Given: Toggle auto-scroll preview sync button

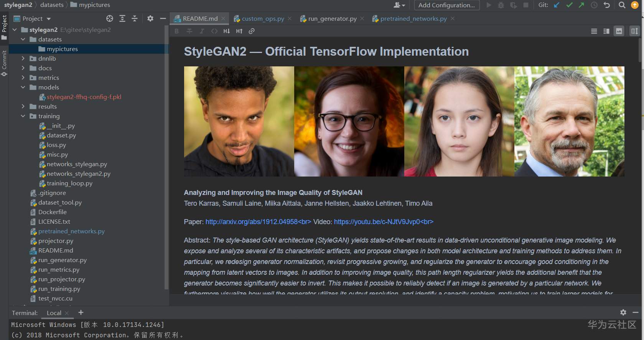Looking at the screenshot, I should click(x=634, y=31).
